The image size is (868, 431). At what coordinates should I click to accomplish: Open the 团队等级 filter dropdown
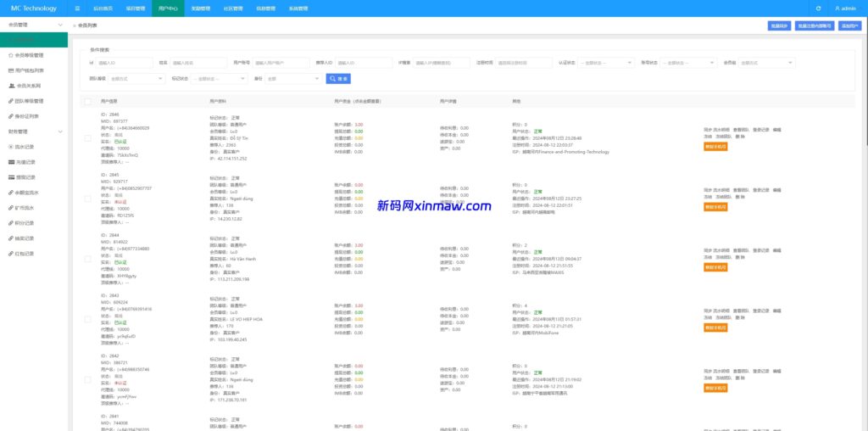click(x=136, y=79)
